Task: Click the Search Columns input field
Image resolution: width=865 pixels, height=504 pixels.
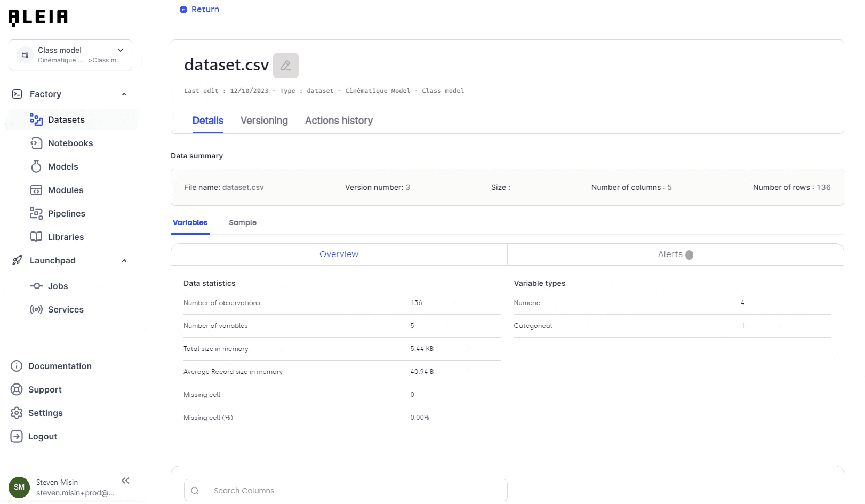Action: pyautogui.click(x=345, y=490)
